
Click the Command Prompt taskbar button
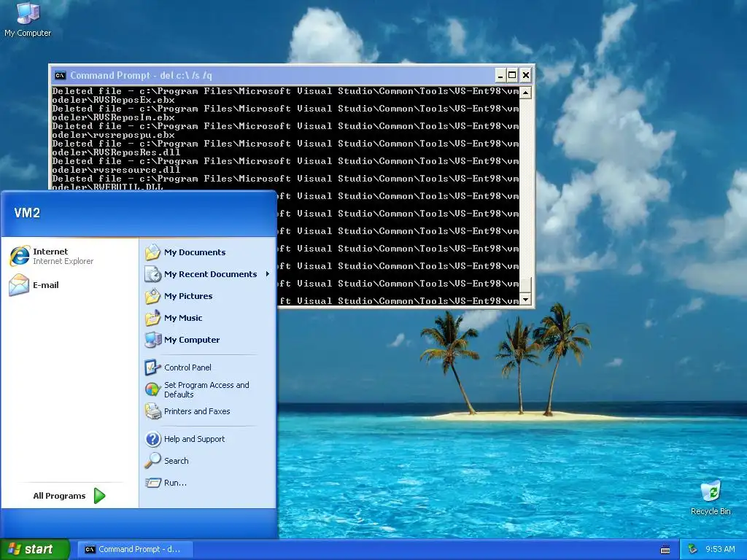135,550
